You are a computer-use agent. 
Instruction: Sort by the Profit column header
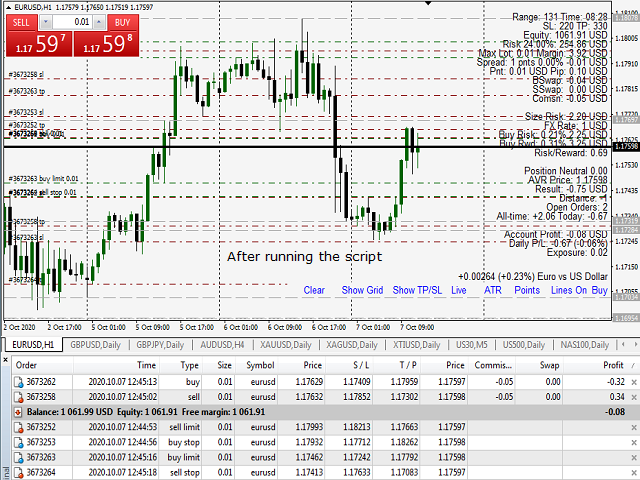click(x=596, y=365)
